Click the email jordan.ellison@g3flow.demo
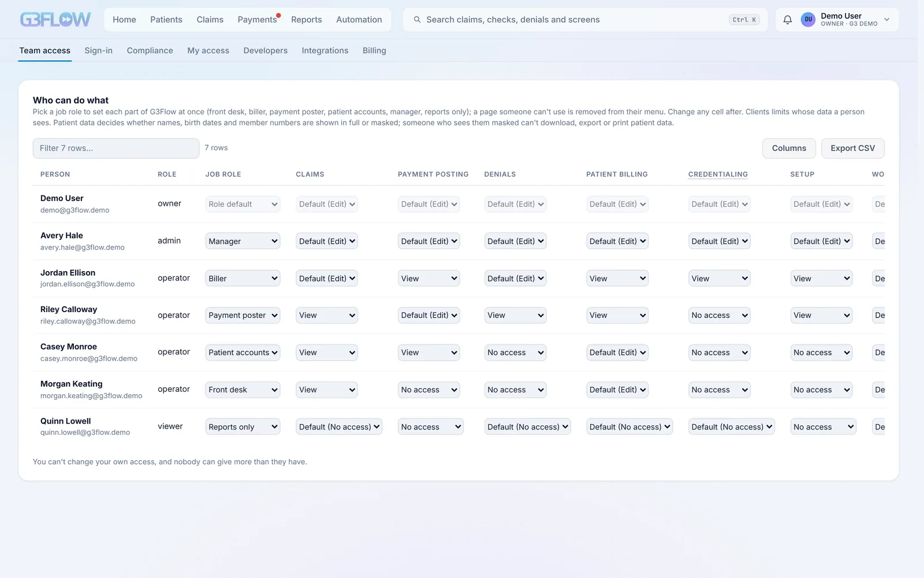924x578 pixels. [x=87, y=284]
